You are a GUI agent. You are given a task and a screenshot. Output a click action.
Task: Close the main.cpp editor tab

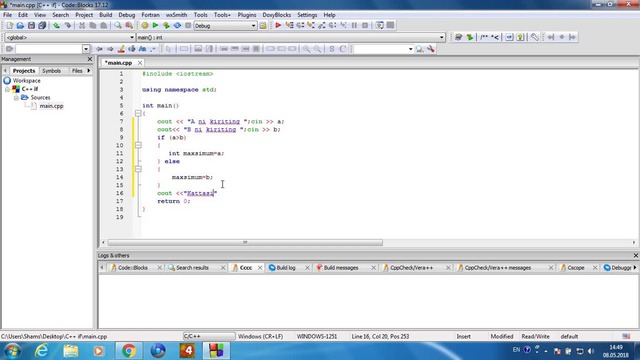click(x=140, y=63)
